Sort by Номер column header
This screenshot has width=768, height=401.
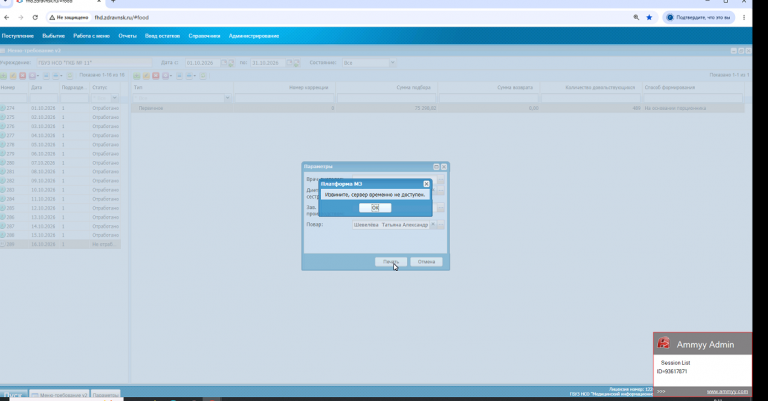point(14,88)
